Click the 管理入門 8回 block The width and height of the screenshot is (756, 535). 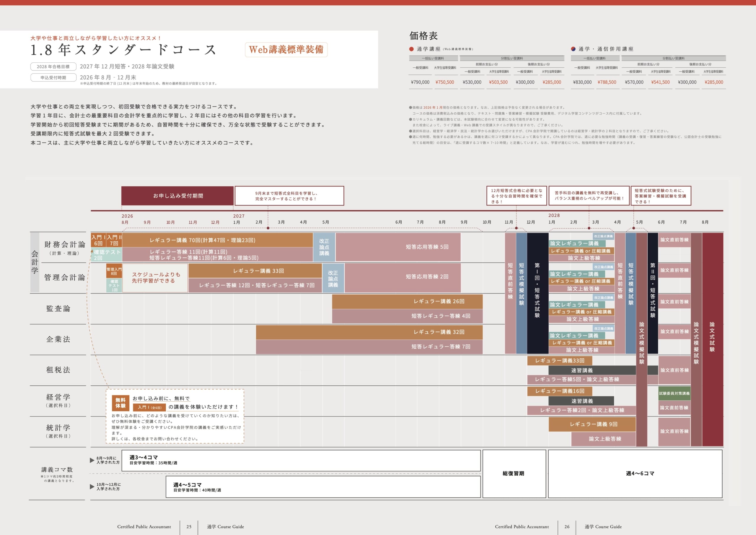click(x=114, y=271)
